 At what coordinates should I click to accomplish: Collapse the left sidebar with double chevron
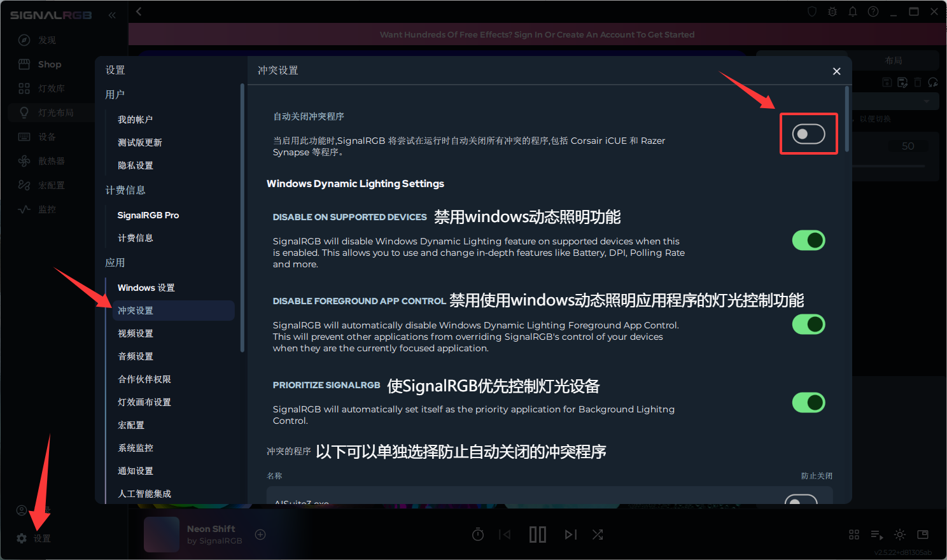click(112, 15)
